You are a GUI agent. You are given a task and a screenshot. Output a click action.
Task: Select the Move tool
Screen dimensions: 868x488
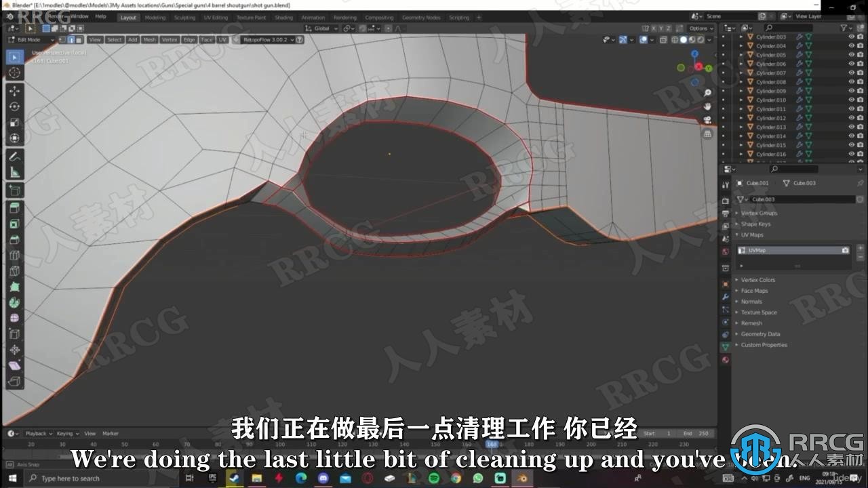[14, 91]
